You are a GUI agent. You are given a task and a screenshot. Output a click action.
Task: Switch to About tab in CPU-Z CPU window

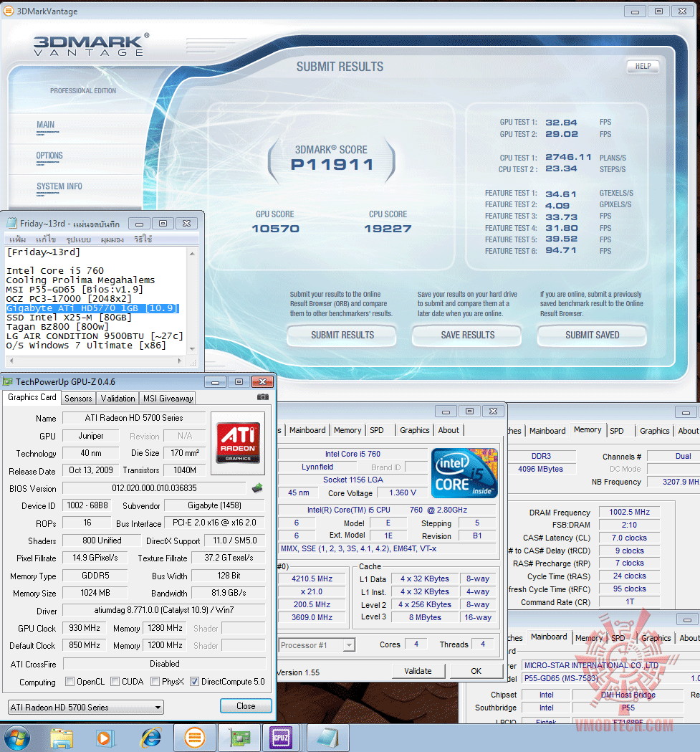coord(449,430)
